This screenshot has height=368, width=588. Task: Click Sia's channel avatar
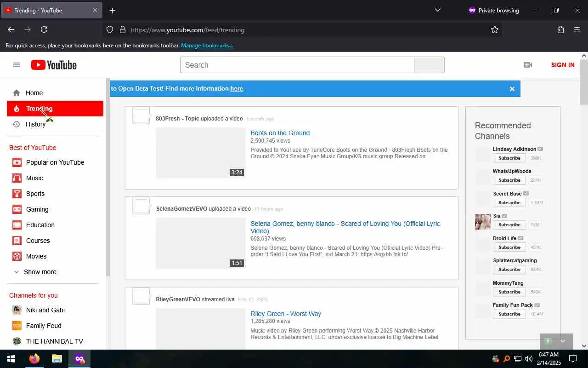(x=483, y=221)
